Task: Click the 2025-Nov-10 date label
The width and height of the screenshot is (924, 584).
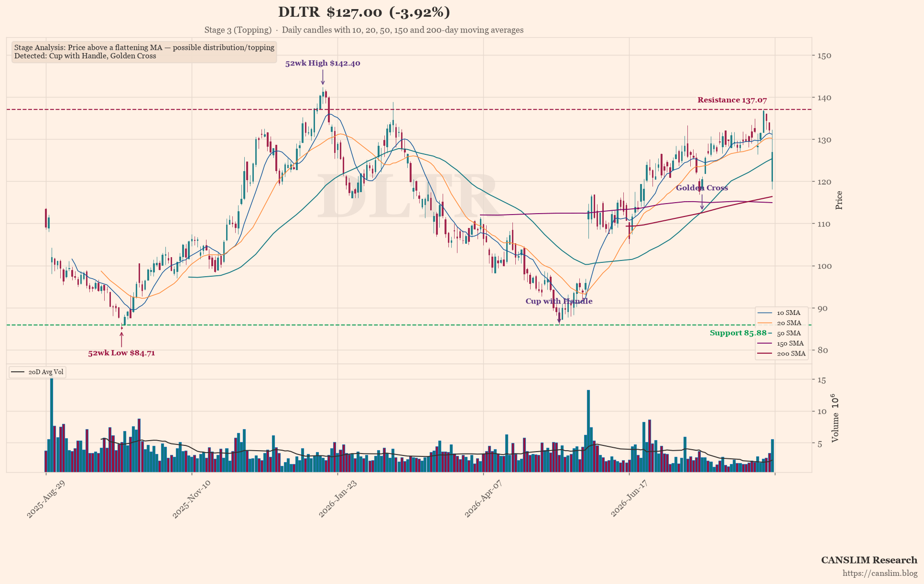Action: (x=192, y=499)
